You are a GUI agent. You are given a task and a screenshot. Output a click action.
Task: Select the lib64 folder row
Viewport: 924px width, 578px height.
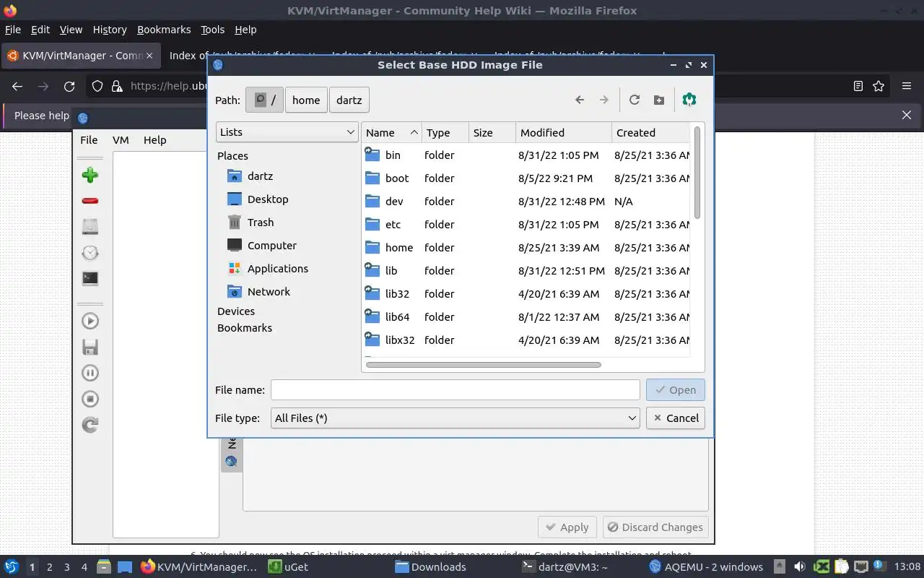(x=526, y=316)
